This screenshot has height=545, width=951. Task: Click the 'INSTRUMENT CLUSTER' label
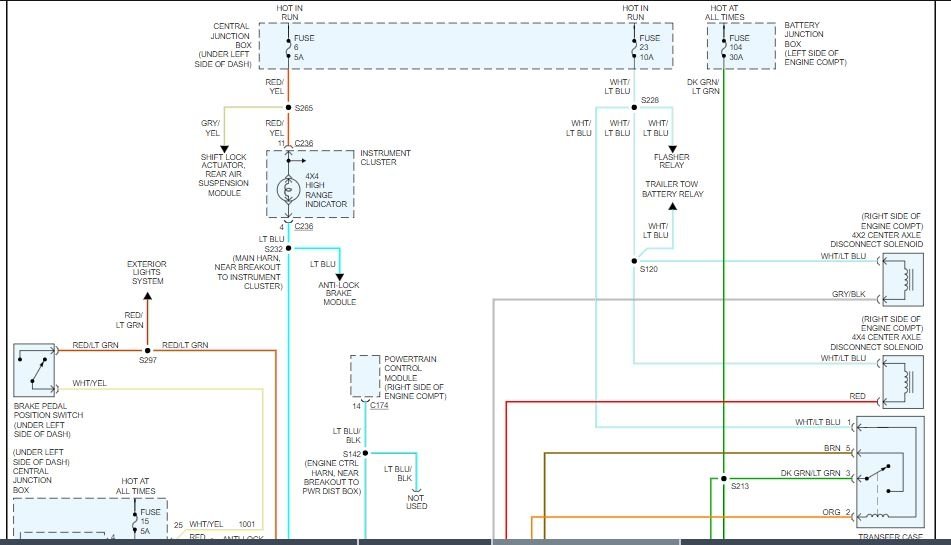pyautogui.click(x=385, y=158)
